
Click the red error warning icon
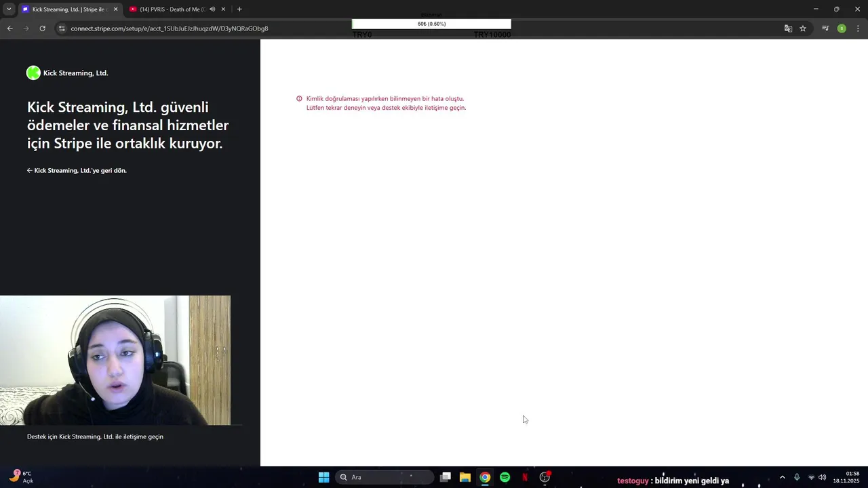[299, 99]
